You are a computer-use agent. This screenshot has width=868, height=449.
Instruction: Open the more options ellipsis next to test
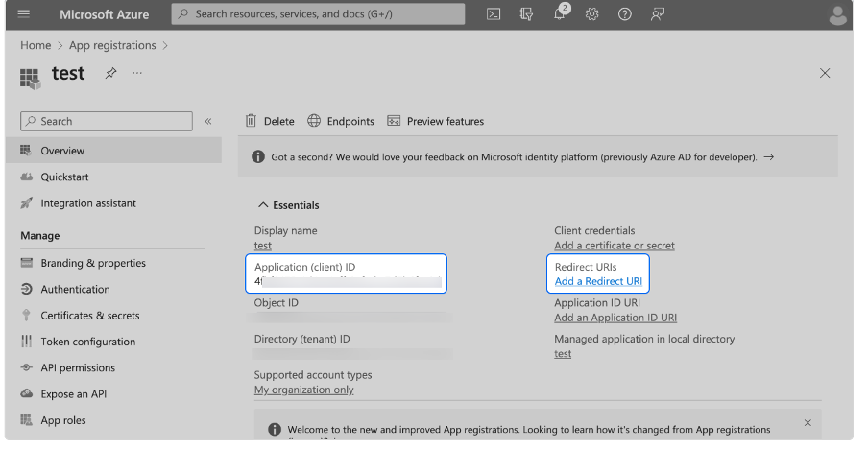[x=137, y=74]
